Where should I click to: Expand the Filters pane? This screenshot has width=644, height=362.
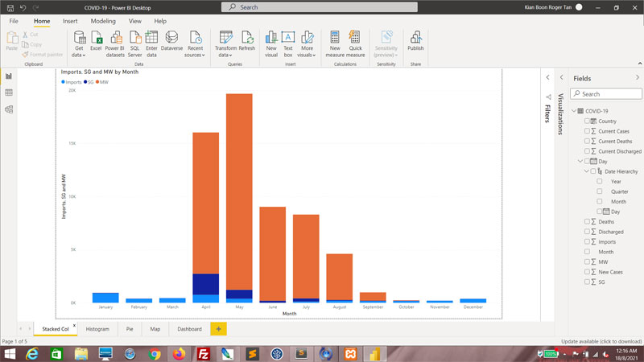coord(547,77)
